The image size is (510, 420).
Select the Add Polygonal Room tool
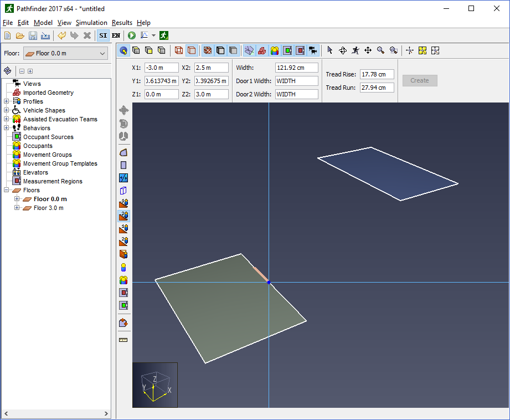pyautogui.click(x=123, y=152)
